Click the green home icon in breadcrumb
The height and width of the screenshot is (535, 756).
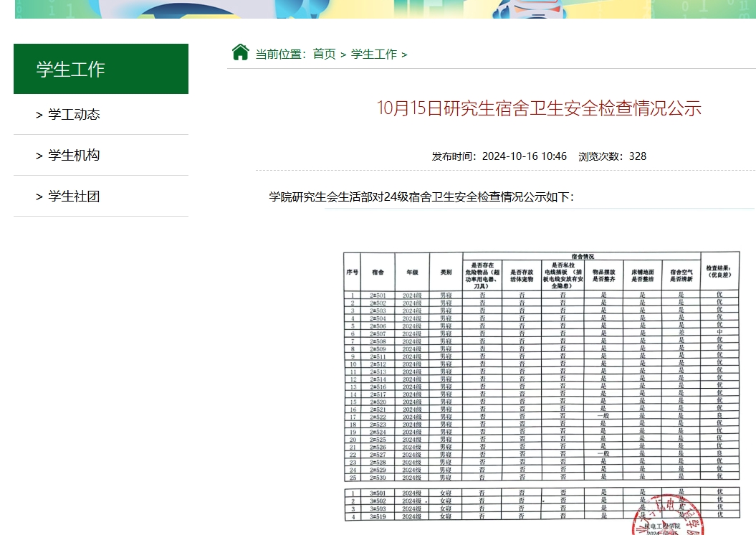pos(240,52)
